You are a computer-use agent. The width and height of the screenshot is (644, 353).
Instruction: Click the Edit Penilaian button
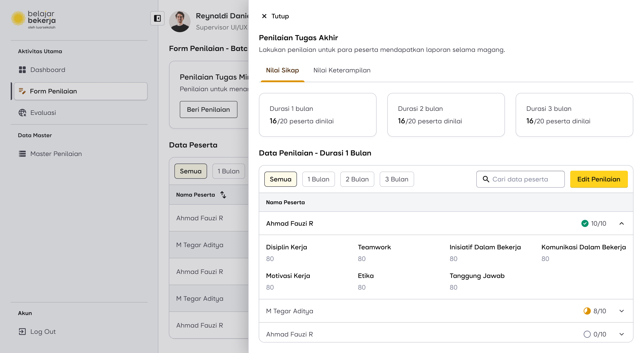(x=599, y=179)
